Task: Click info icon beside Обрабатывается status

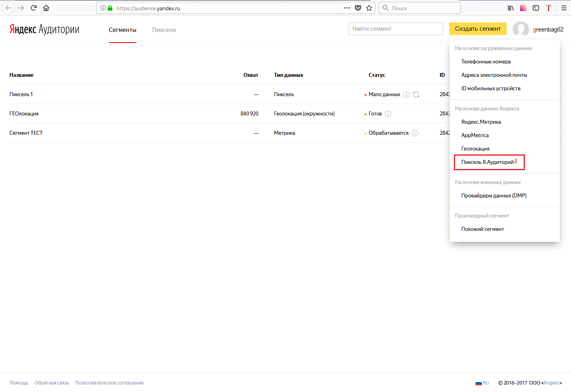Action: [x=415, y=133]
